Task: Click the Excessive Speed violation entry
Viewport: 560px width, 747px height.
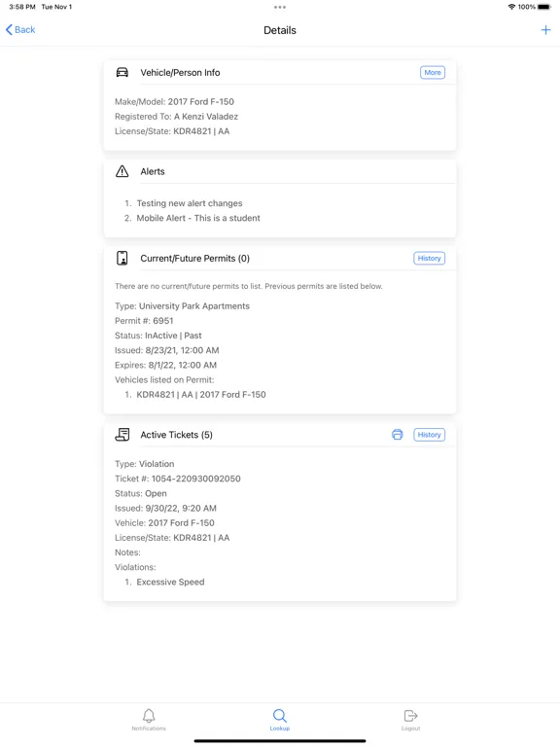Action: 170,583
